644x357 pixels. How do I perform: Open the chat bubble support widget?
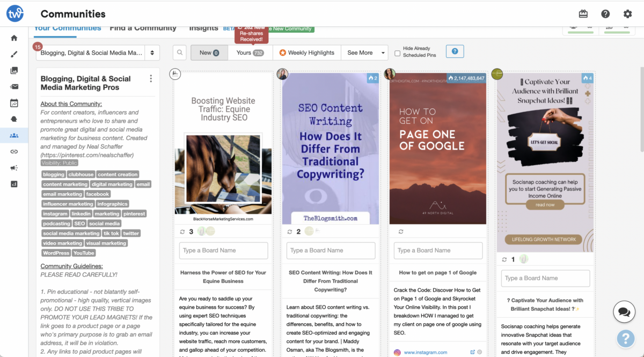[624, 311]
